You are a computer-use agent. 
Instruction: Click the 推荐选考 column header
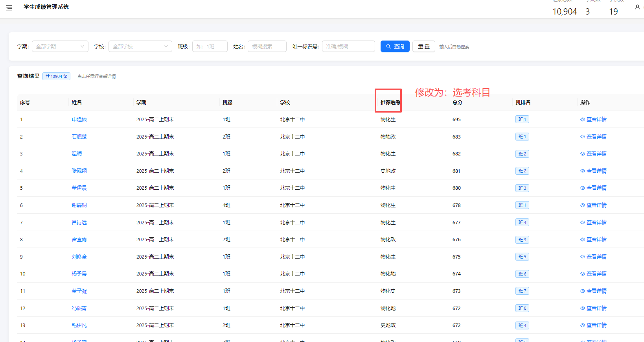tap(390, 102)
